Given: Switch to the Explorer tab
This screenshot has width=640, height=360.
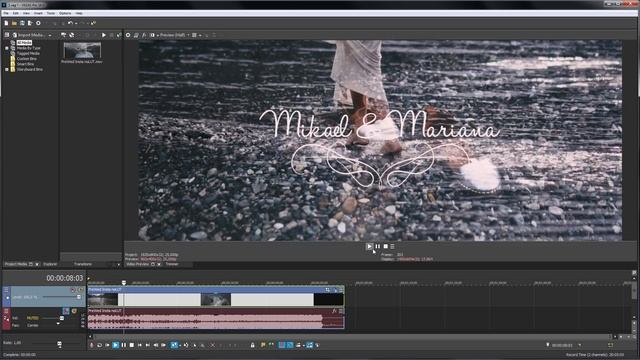Looking at the screenshot, I should tap(50, 264).
